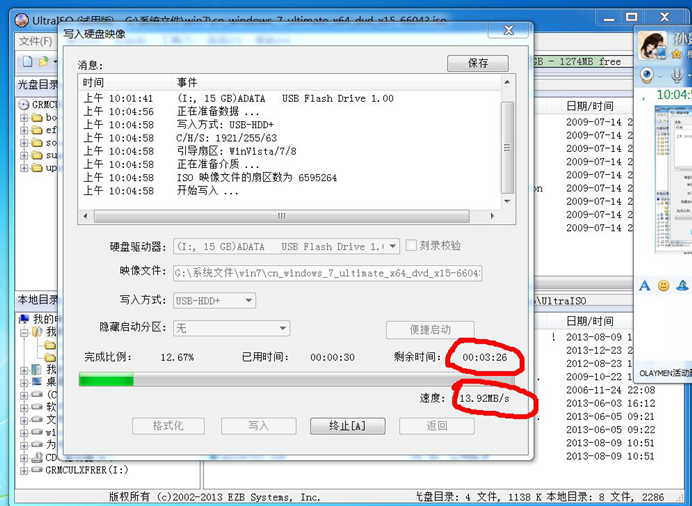The width and height of the screenshot is (692, 506).
Task: Click log row '写入方式: USB-HDD+'
Action: [225, 125]
